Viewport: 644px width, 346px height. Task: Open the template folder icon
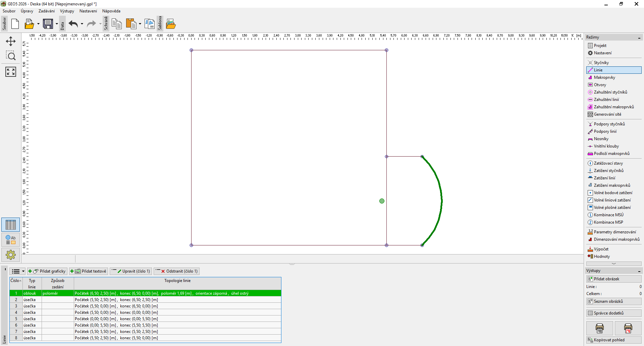click(x=171, y=24)
